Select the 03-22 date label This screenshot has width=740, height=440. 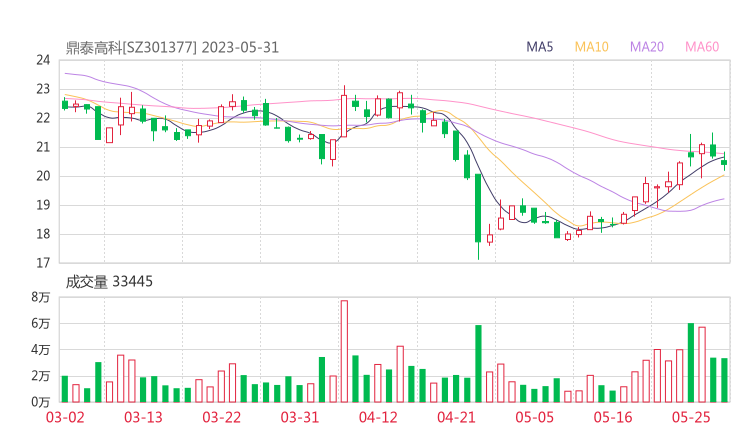[x=222, y=417]
